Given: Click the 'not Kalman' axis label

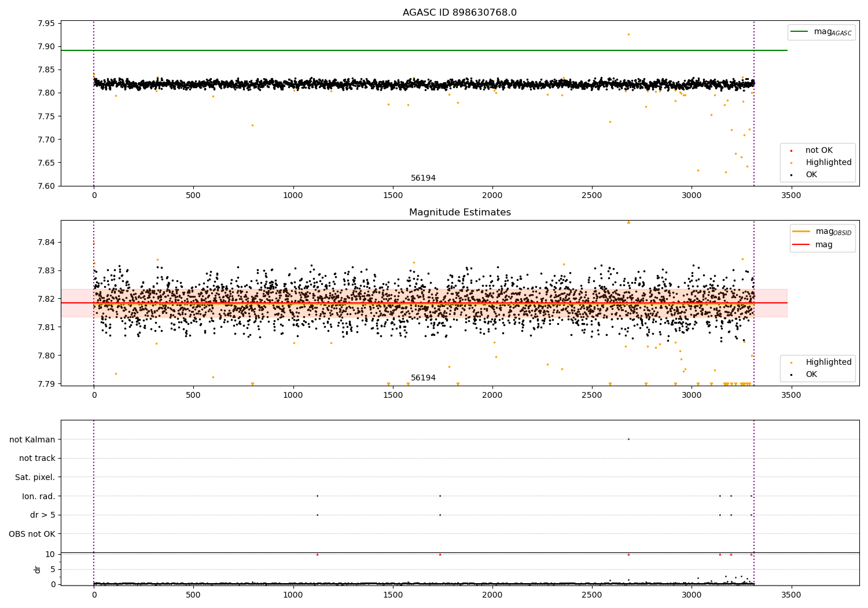Looking at the screenshot, I should click(32, 439).
